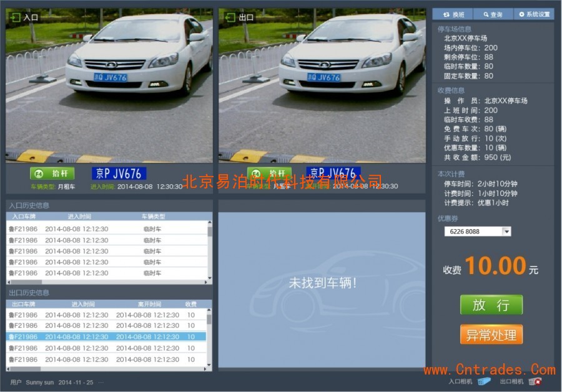Click up arrow of entrance history scrollbar
This screenshot has height=392, width=562.
tap(210, 223)
